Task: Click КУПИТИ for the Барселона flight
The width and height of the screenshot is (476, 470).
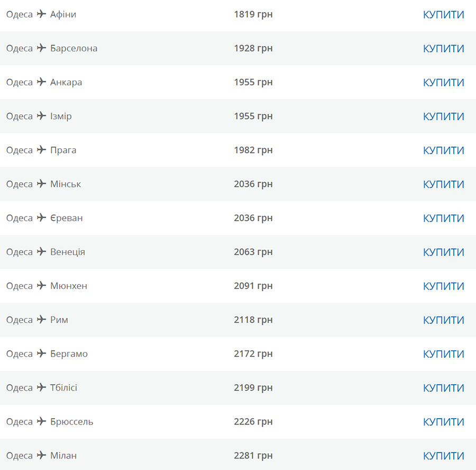Action: (444, 49)
